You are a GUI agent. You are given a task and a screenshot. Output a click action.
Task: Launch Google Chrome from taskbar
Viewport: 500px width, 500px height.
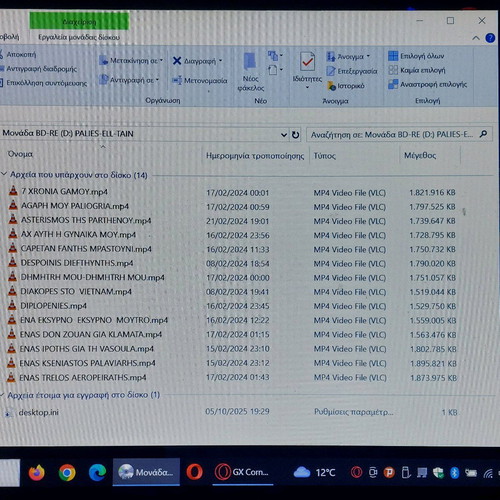click(67, 472)
